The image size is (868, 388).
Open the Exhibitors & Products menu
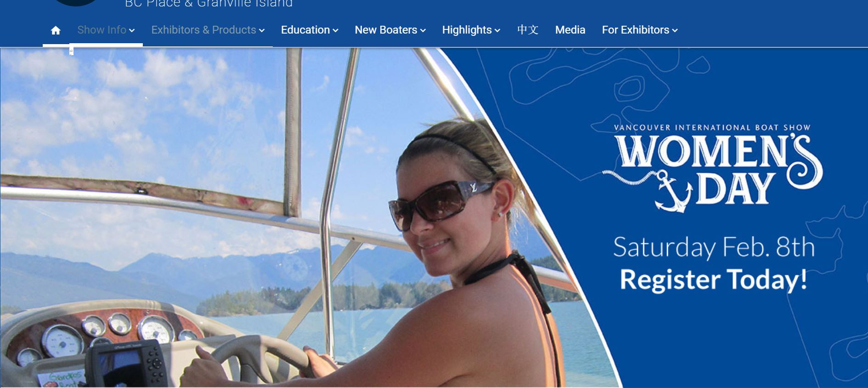click(208, 30)
